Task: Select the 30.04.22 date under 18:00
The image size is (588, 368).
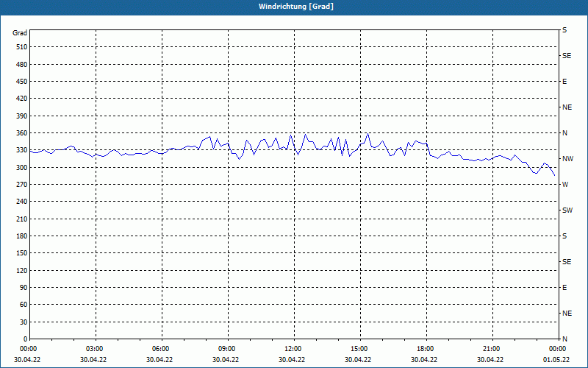Action: 424,360
